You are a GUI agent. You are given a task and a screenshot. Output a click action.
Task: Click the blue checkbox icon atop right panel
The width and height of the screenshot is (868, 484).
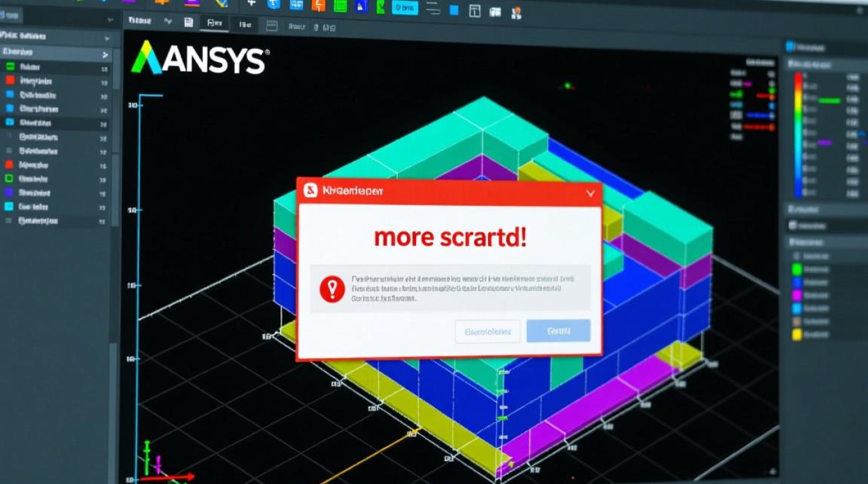coord(790,46)
